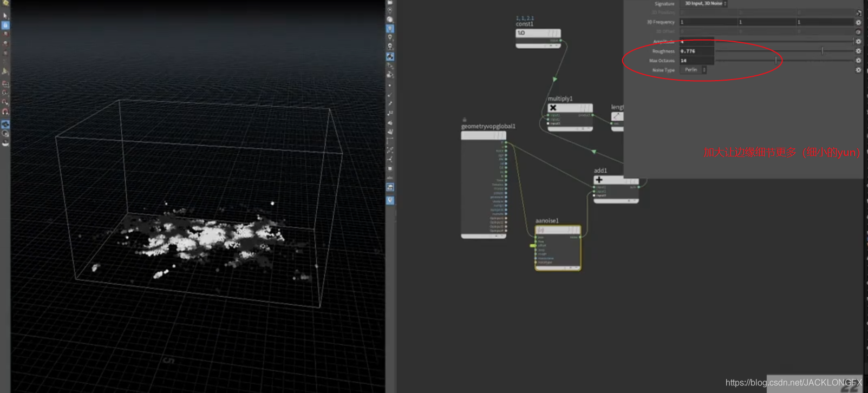Click the second 3D Frequency value field
The image size is (868, 393).
767,22
